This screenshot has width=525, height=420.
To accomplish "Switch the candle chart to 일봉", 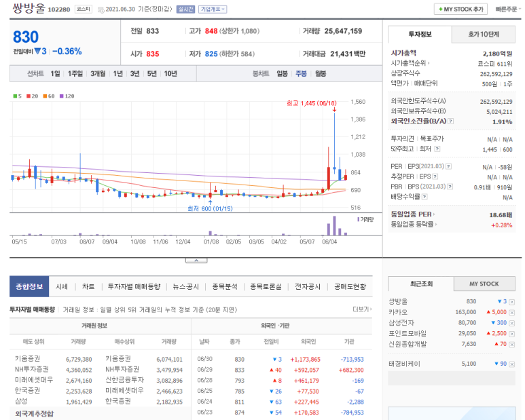I will [282, 73].
